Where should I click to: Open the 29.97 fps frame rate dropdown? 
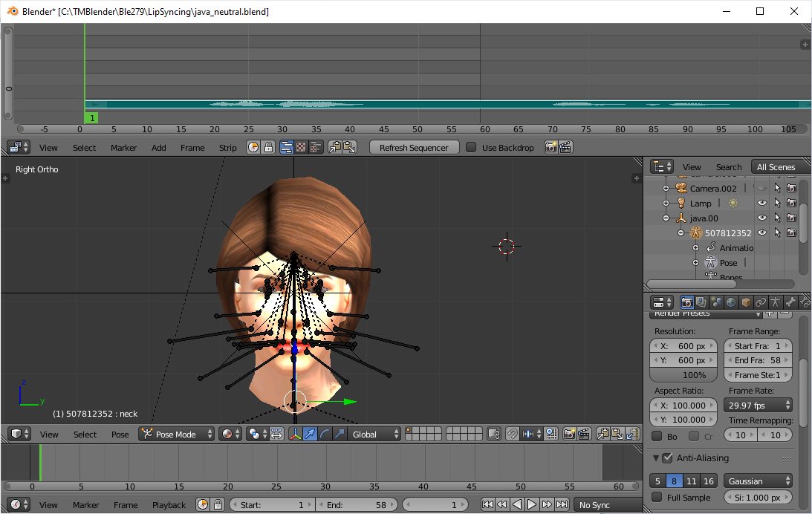point(759,406)
